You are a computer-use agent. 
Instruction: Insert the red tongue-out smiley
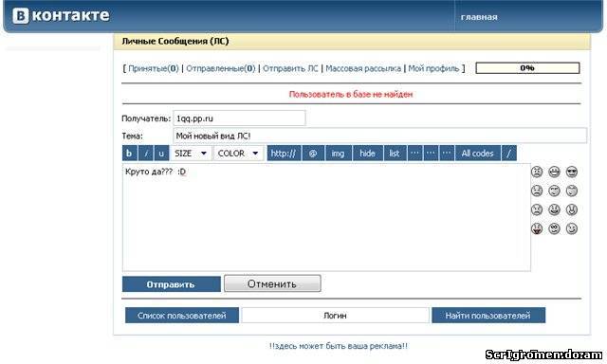coord(537,228)
